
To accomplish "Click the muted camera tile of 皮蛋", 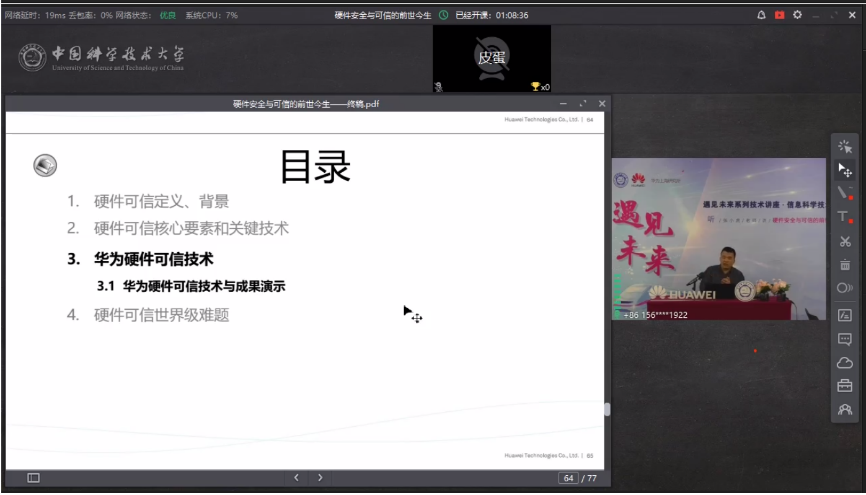I will click(x=491, y=58).
